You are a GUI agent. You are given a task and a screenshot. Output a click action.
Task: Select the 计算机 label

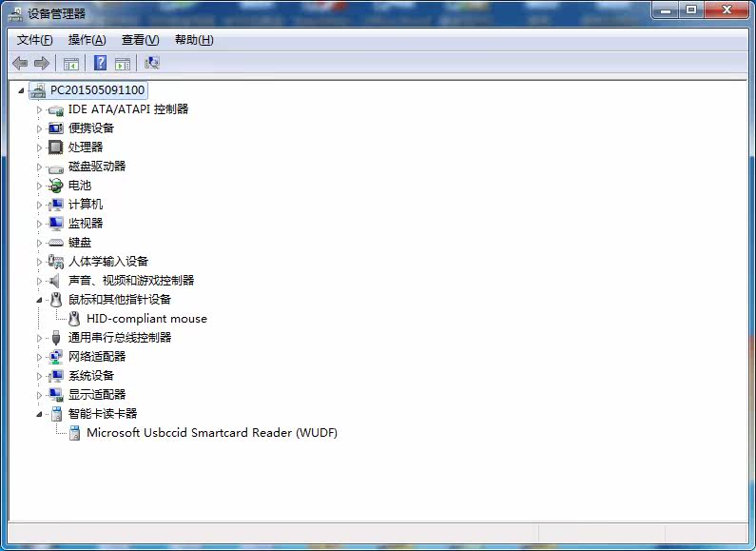(86, 205)
